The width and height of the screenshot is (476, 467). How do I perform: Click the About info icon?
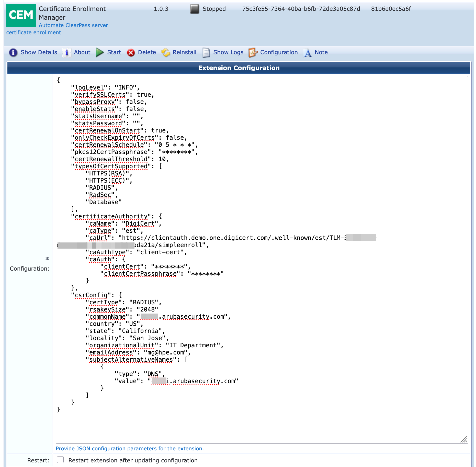(x=67, y=52)
